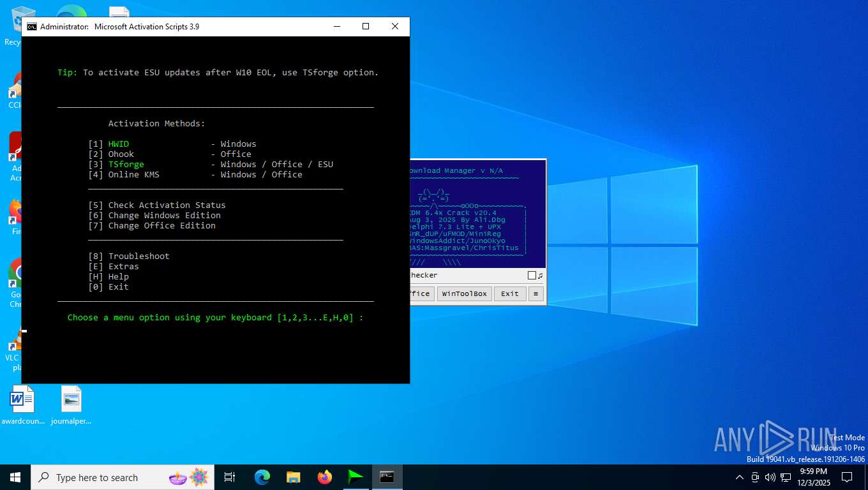Click the Ohook Office option line

(170, 154)
